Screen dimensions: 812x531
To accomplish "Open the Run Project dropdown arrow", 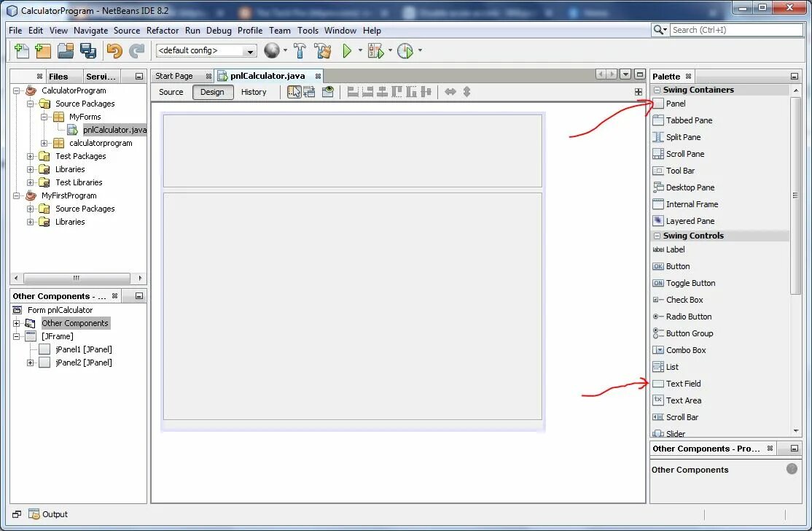I will (360, 51).
